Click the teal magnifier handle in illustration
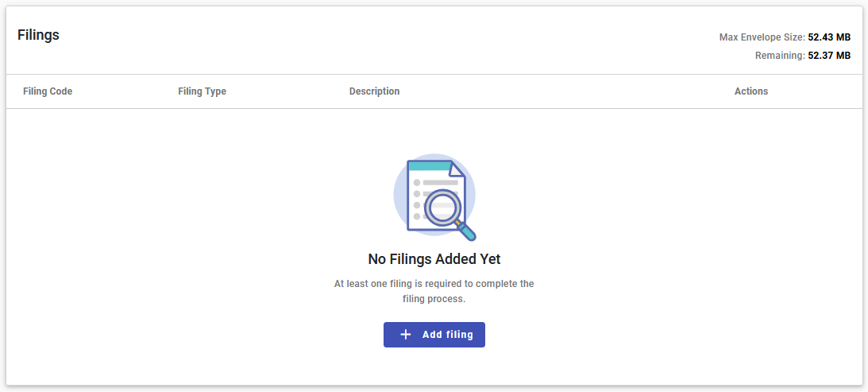The width and height of the screenshot is (868, 392). 467,232
